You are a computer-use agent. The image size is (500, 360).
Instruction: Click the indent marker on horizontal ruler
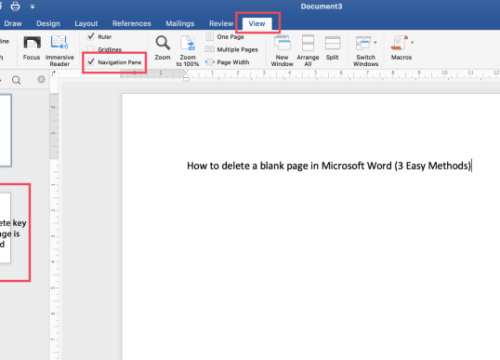[x=186, y=76]
